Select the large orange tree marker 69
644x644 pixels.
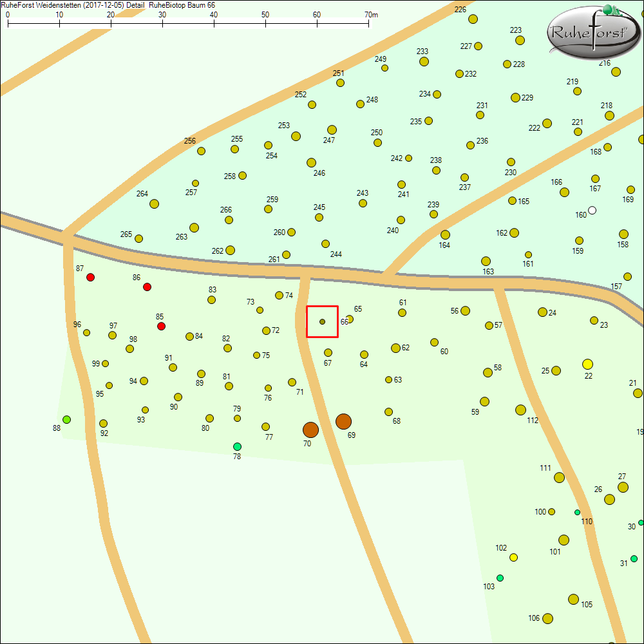coord(343,422)
